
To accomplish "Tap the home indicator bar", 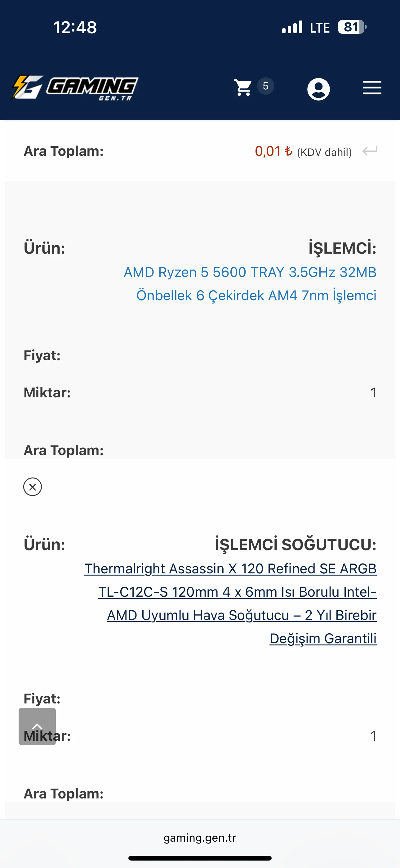I will [200, 858].
